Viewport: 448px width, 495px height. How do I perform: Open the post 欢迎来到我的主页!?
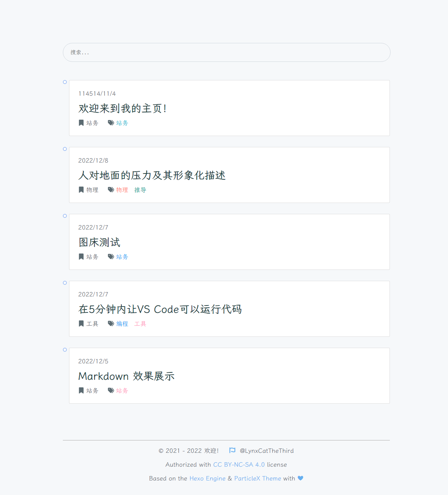tap(123, 108)
